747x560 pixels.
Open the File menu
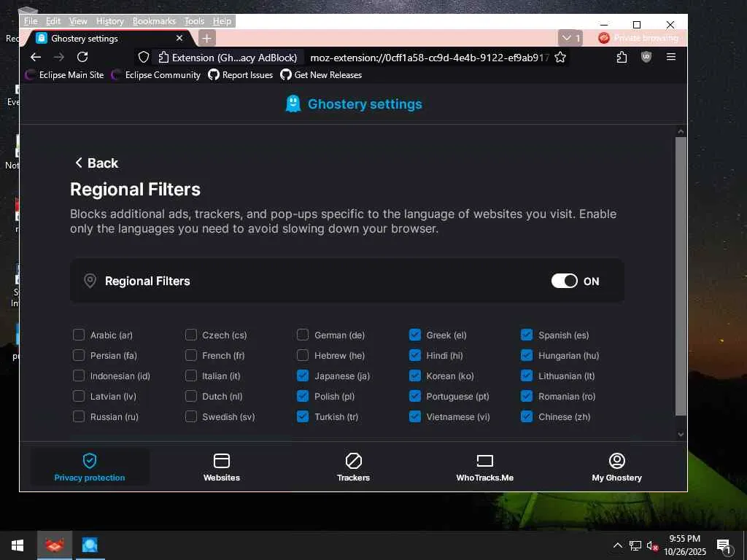(x=31, y=21)
